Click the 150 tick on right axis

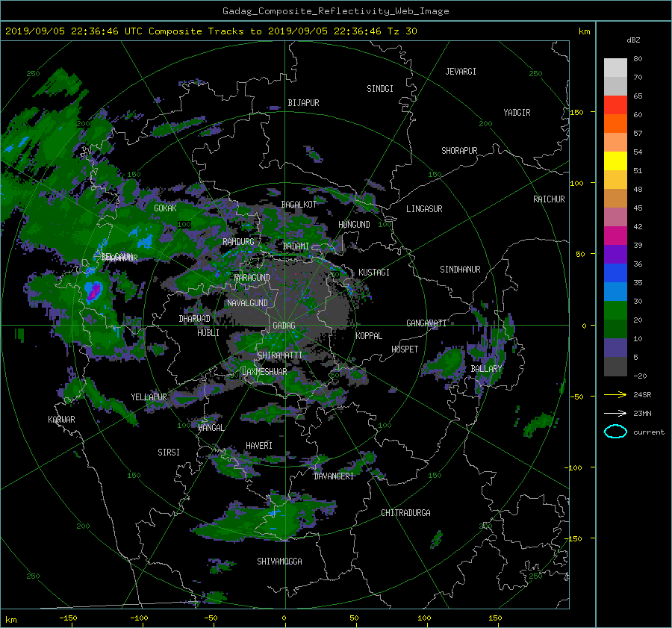[x=576, y=112]
